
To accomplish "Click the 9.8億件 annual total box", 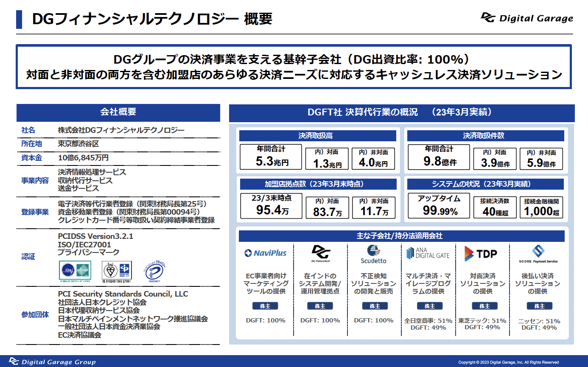I will click(x=439, y=157).
